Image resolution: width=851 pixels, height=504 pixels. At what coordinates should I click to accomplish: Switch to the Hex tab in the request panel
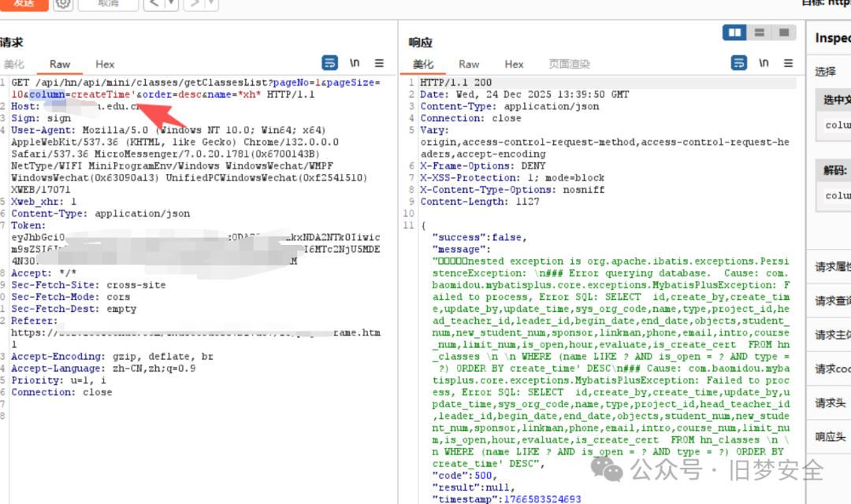pyautogui.click(x=105, y=64)
